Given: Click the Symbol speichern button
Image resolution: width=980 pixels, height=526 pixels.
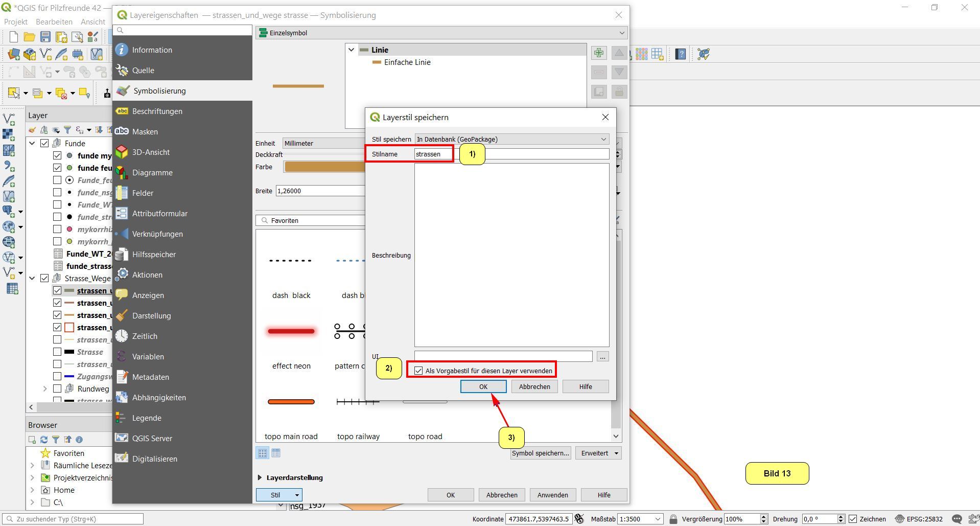Looking at the screenshot, I should point(540,453).
